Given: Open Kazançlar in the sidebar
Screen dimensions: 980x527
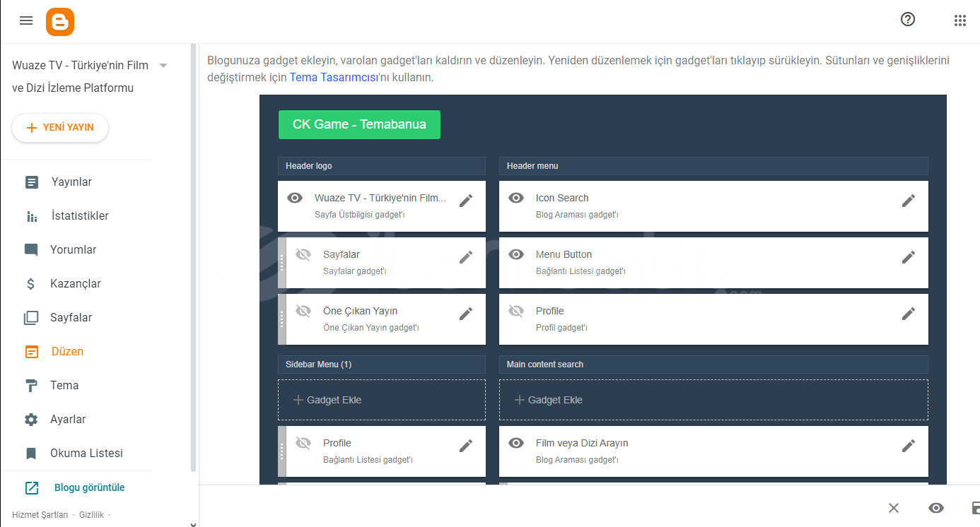Looking at the screenshot, I should click(76, 284).
